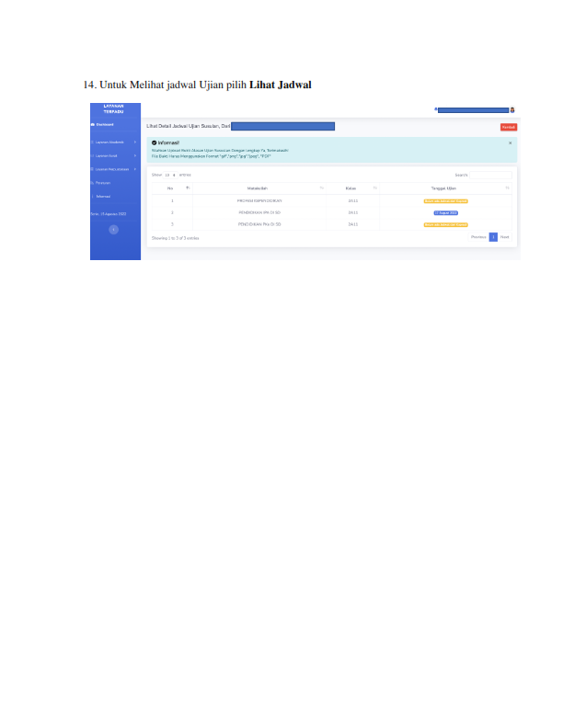
Task: Click the Dashboard gauge icon
Action: pyautogui.click(x=93, y=124)
